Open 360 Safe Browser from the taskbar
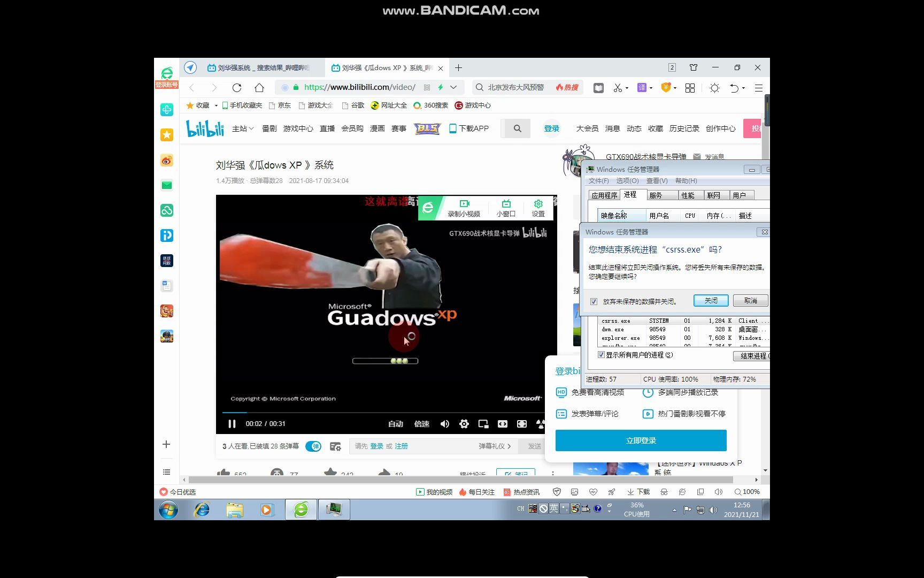The height and width of the screenshot is (578, 924). [x=301, y=509]
